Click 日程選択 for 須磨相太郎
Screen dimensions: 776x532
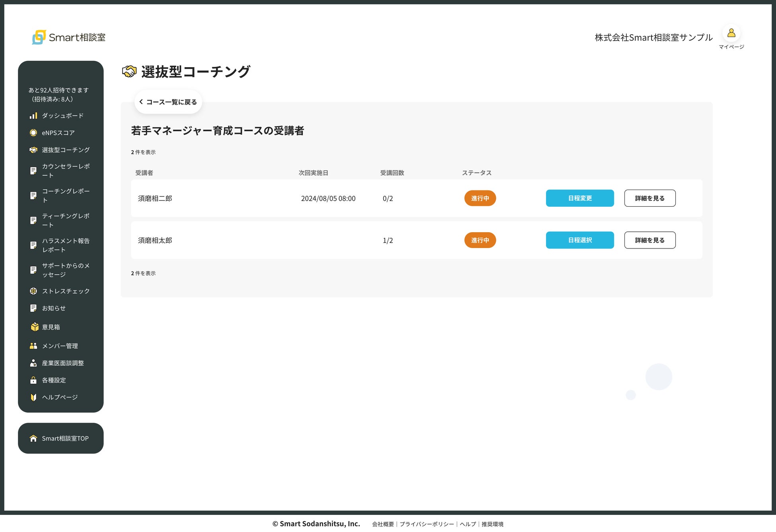579,240
